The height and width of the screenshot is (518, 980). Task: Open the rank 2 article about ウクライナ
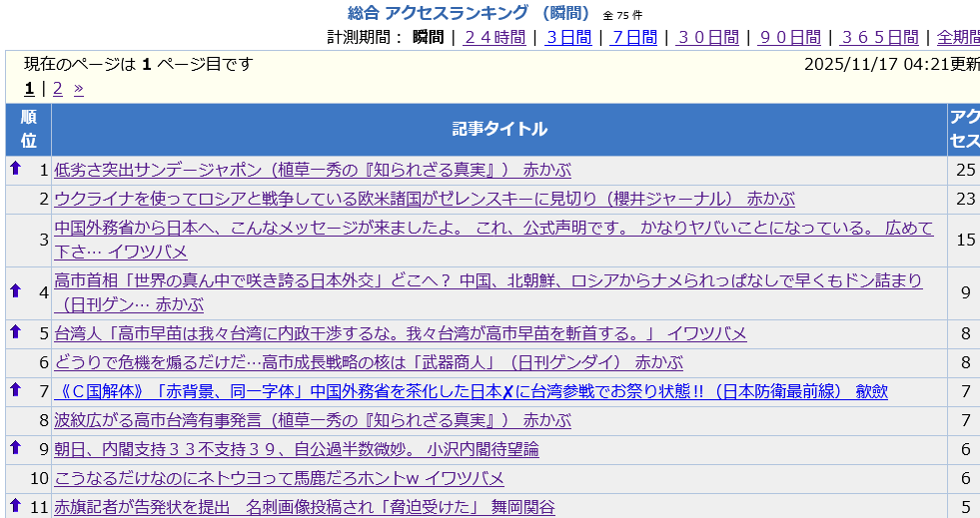pos(425,199)
